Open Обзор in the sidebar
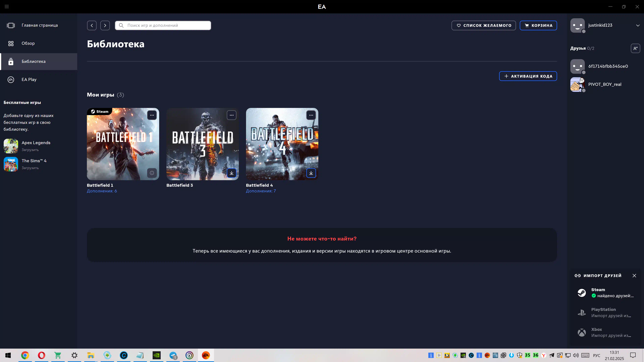644x362 pixels. 39,43
